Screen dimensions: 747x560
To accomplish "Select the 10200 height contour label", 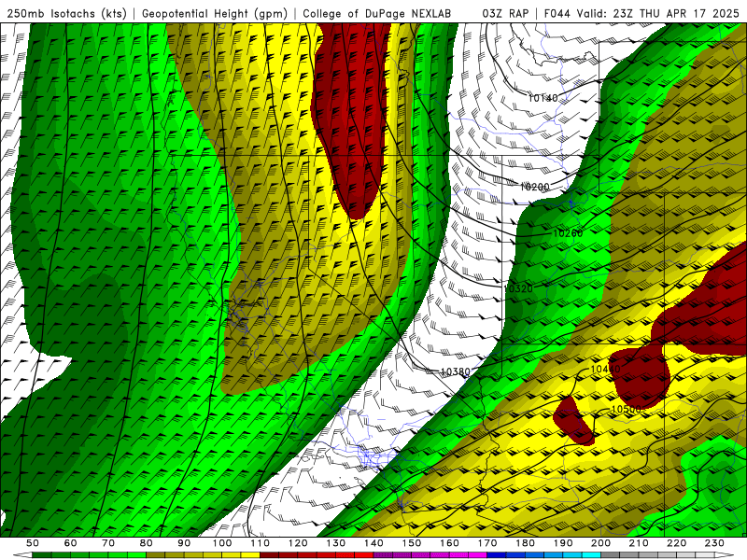I will [x=534, y=187].
